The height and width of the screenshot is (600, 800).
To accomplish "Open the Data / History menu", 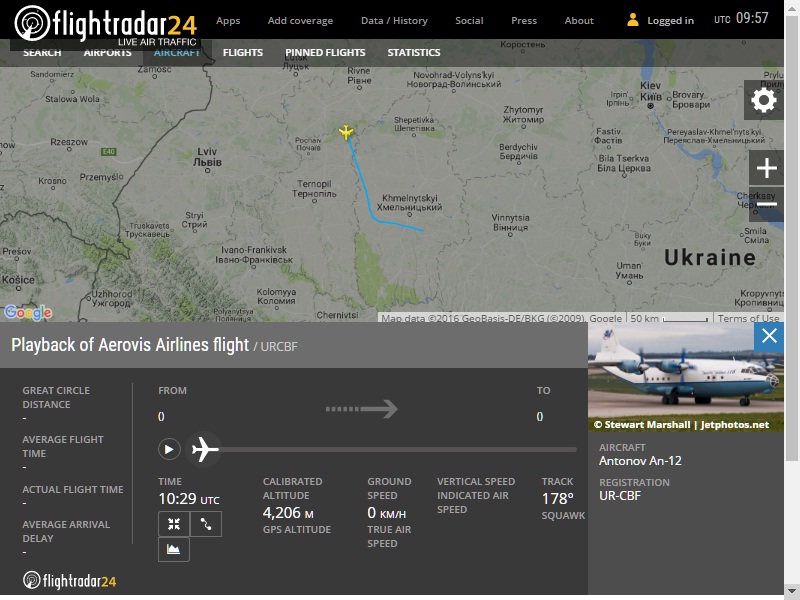I will 394,20.
